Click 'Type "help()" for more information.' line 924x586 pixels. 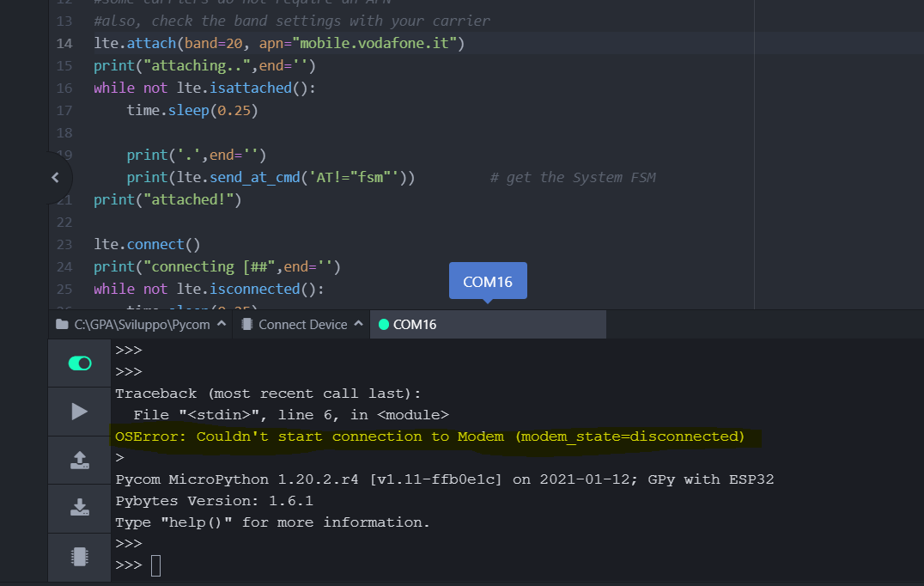coord(273,522)
